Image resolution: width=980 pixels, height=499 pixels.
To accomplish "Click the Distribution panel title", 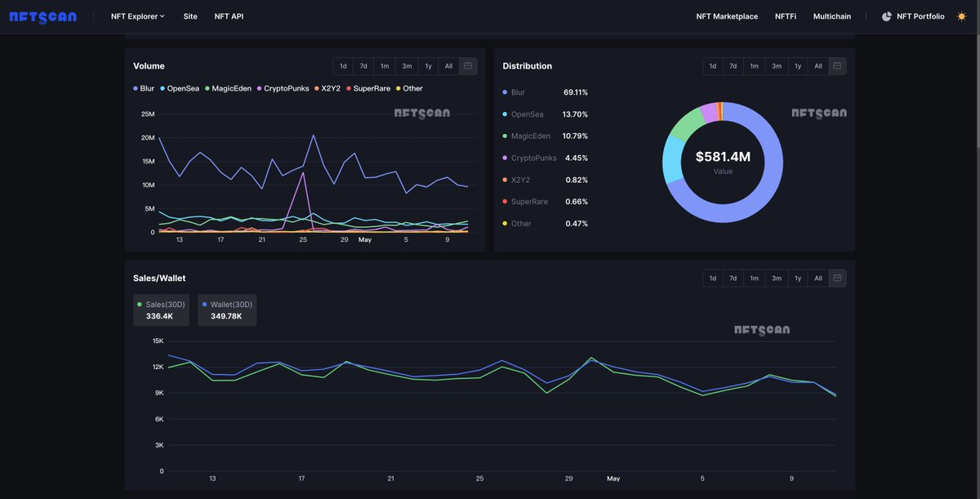I will 528,66.
